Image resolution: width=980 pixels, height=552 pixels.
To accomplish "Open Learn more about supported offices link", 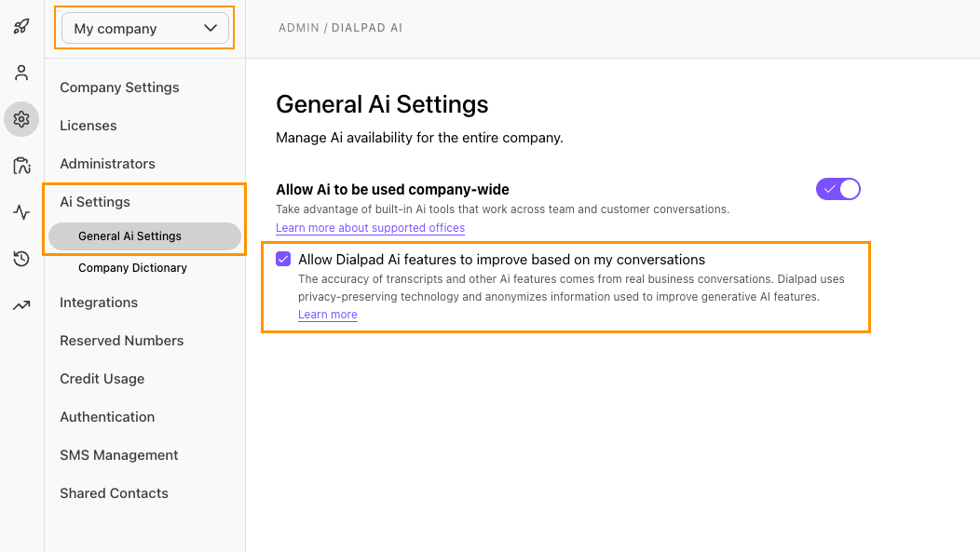I will click(x=370, y=228).
